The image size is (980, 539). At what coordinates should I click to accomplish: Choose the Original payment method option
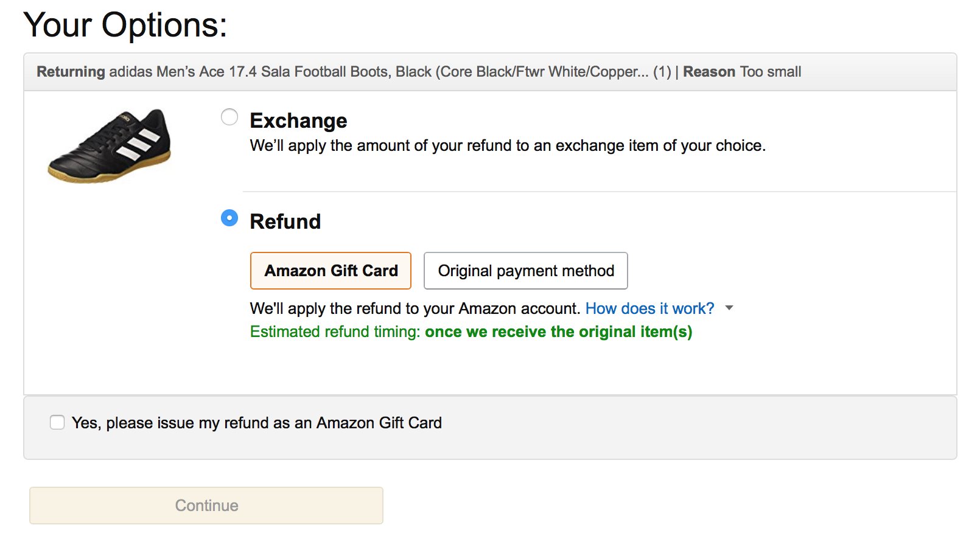(526, 271)
